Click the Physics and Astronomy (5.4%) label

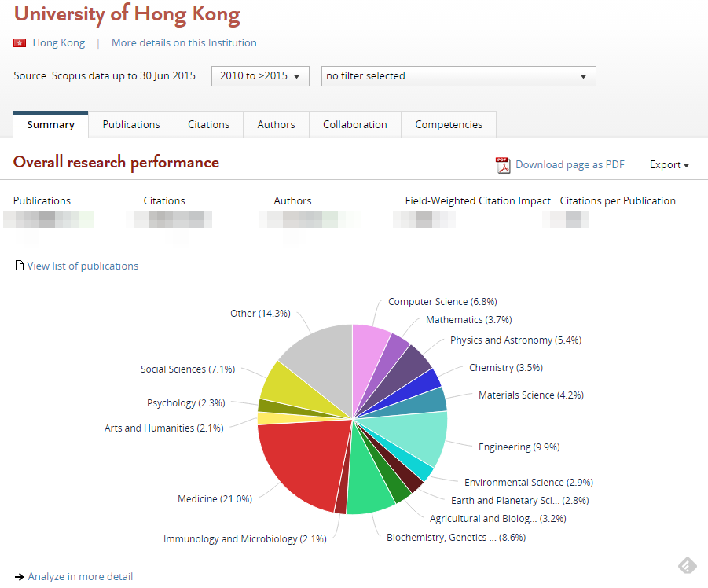515,340
